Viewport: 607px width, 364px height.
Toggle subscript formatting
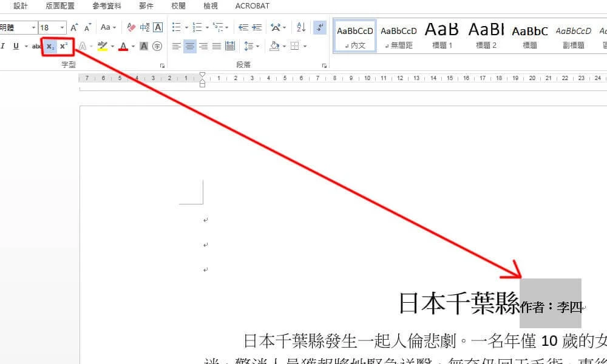click(50, 47)
